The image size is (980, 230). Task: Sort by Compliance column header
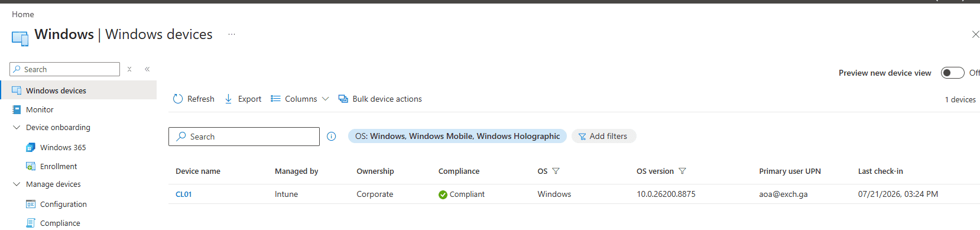[x=459, y=171]
